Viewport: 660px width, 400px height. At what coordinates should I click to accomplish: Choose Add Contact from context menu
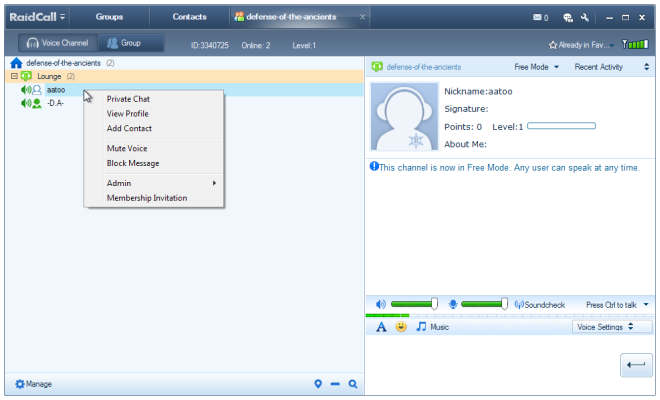click(x=129, y=128)
